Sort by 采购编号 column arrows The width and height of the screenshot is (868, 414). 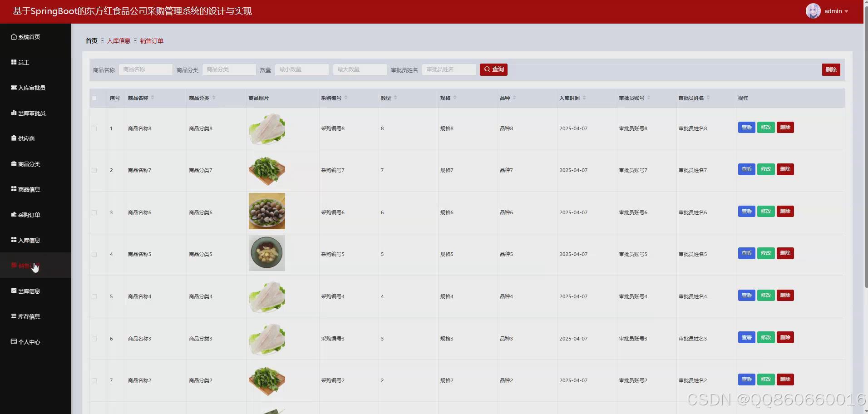[x=346, y=98]
